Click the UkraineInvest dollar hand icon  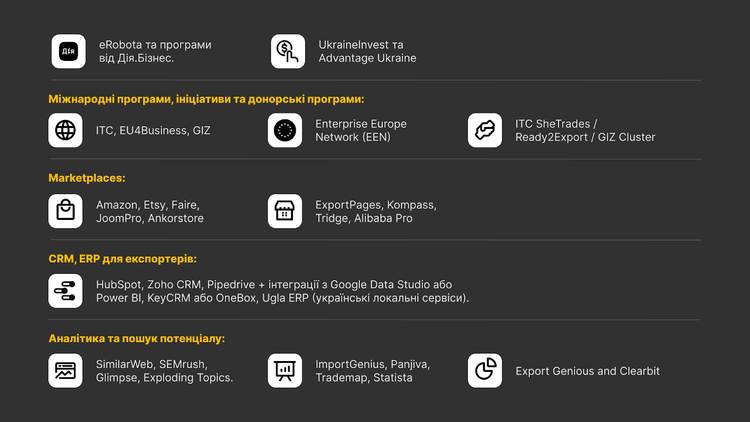click(x=288, y=51)
